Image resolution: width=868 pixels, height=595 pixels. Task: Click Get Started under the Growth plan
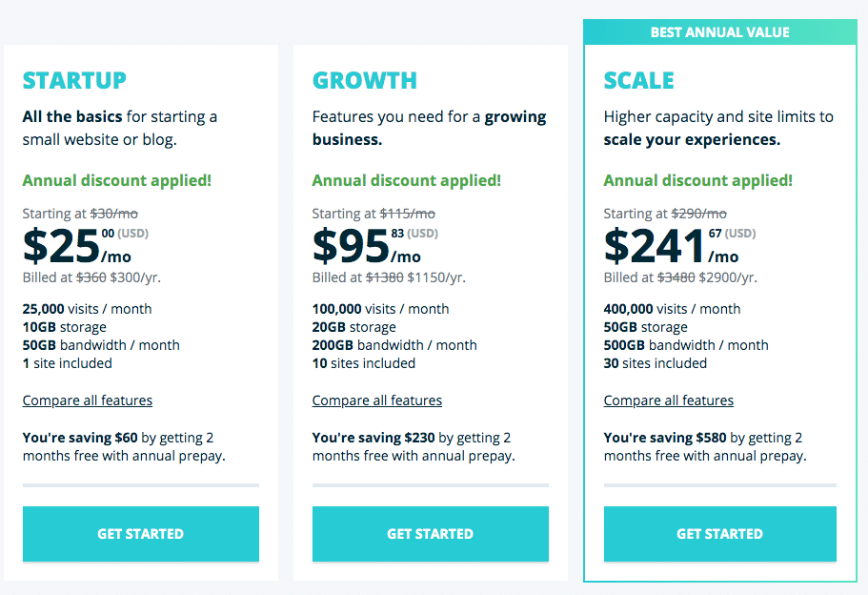pyautogui.click(x=430, y=534)
